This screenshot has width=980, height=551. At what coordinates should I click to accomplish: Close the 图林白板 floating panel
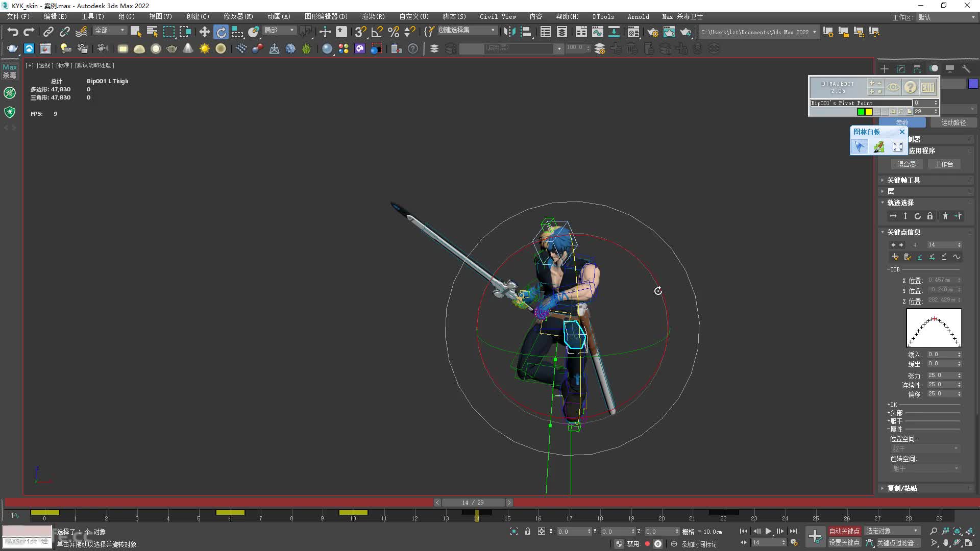click(902, 132)
